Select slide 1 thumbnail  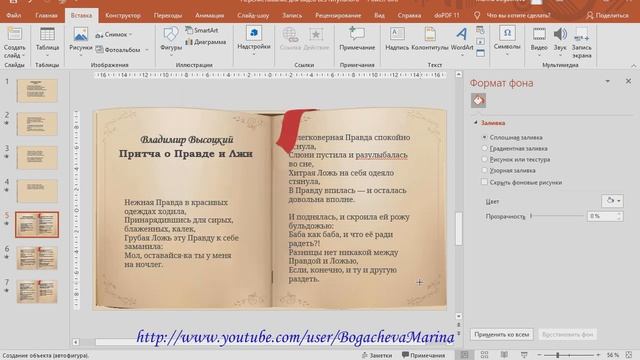(x=37, y=91)
